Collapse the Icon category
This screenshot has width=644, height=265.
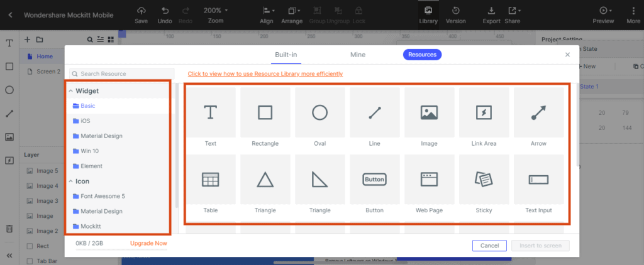pyautogui.click(x=70, y=181)
